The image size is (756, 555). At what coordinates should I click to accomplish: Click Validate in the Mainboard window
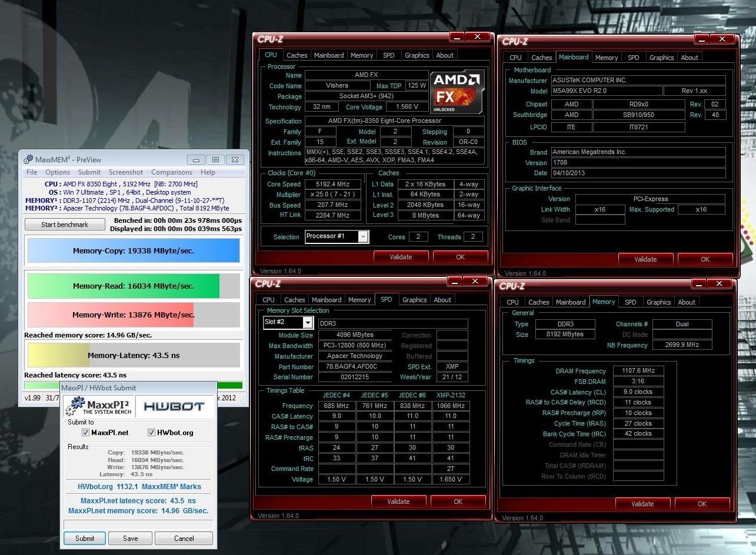click(645, 259)
